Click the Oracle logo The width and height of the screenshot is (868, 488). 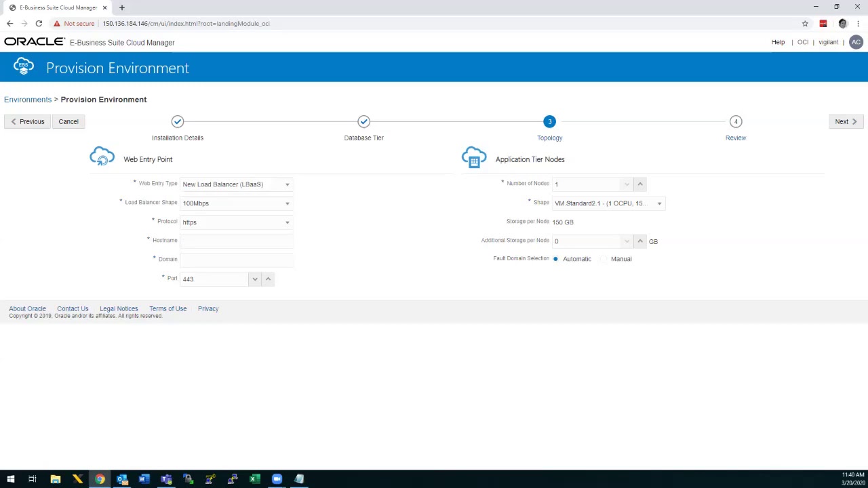tap(34, 42)
